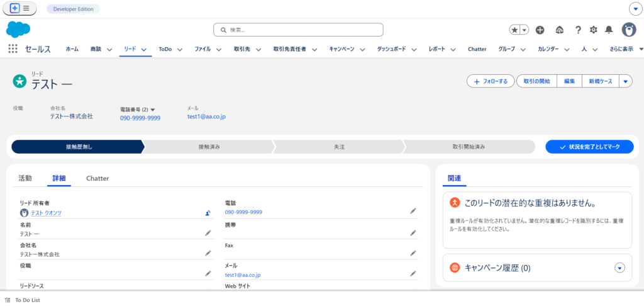Open the favorites star icon

[x=514, y=30]
